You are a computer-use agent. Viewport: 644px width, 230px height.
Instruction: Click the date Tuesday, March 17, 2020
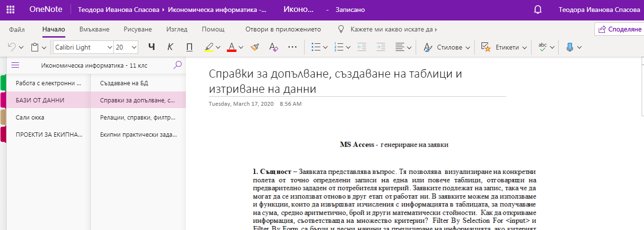click(241, 104)
